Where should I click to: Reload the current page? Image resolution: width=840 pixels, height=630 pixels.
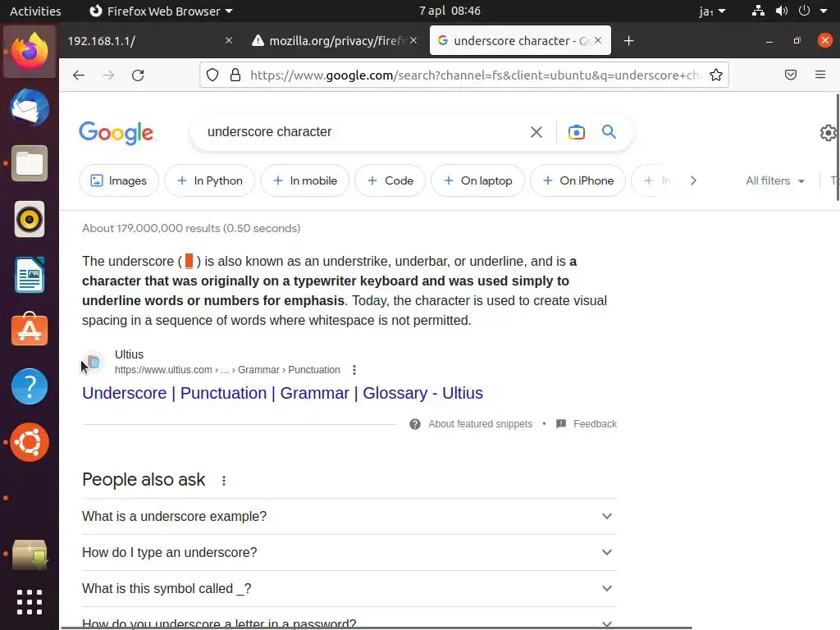coord(138,75)
